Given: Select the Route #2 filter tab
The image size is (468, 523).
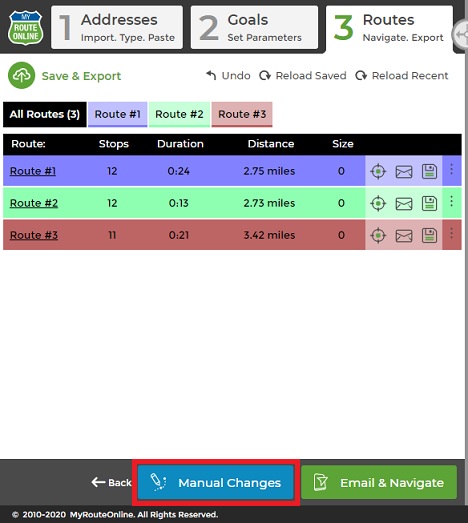Looking at the screenshot, I should (x=179, y=114).
